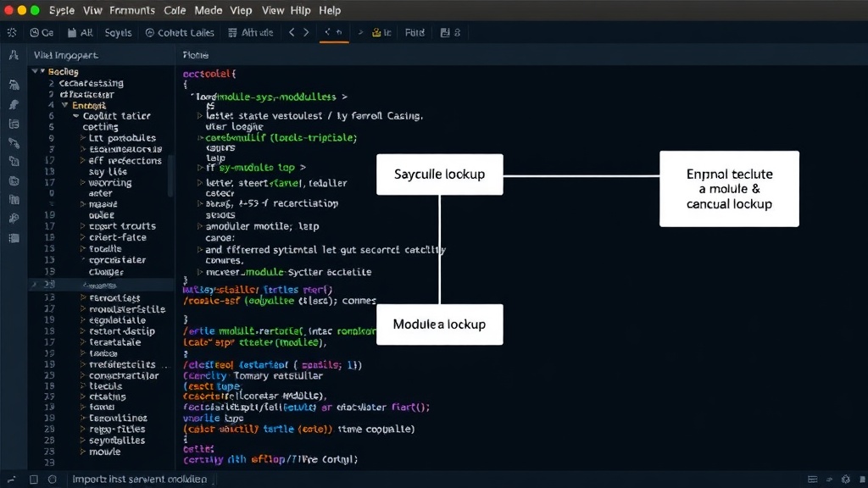Viewport: 868px width, 488px height.
Task: Click the Vilel Imgopert panel header
Action: point(66,55)
